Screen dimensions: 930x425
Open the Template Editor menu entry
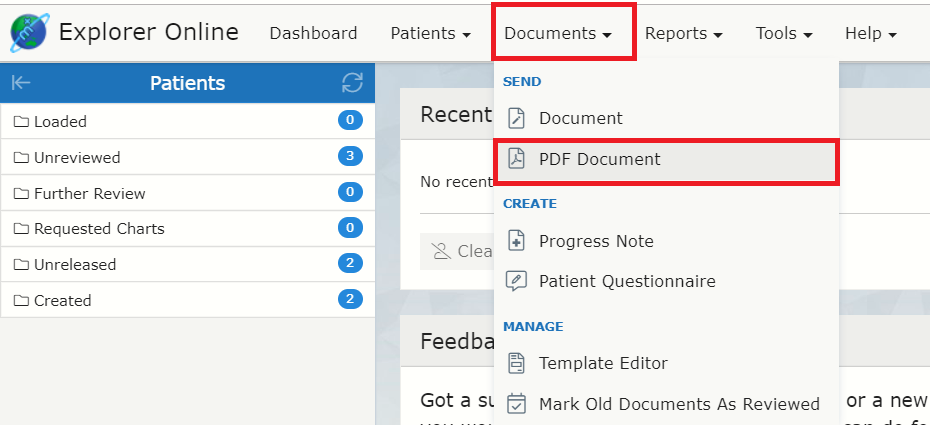(666, 363)
